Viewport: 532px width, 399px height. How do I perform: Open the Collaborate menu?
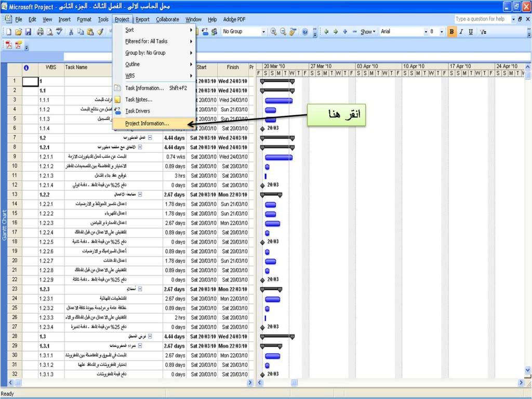[x=167, y=19]
